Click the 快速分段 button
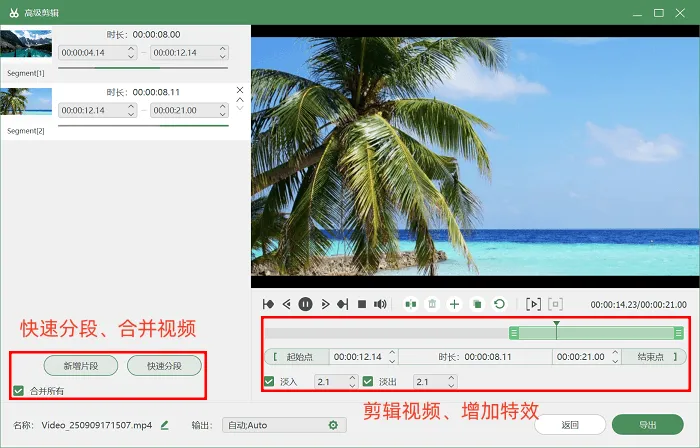The width and height of the screenshot is (700, 448). tap(164, 366)
